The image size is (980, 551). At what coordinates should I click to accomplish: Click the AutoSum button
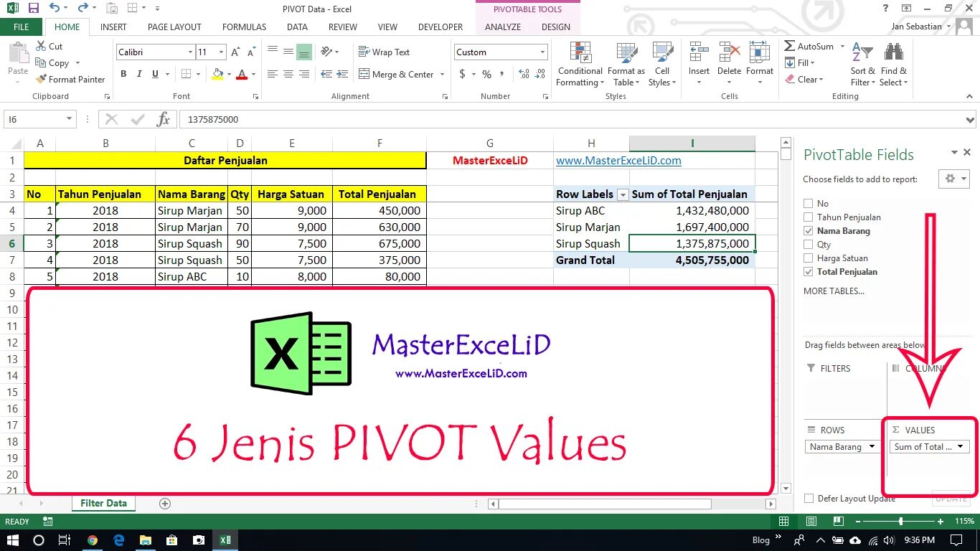[809, 47]
